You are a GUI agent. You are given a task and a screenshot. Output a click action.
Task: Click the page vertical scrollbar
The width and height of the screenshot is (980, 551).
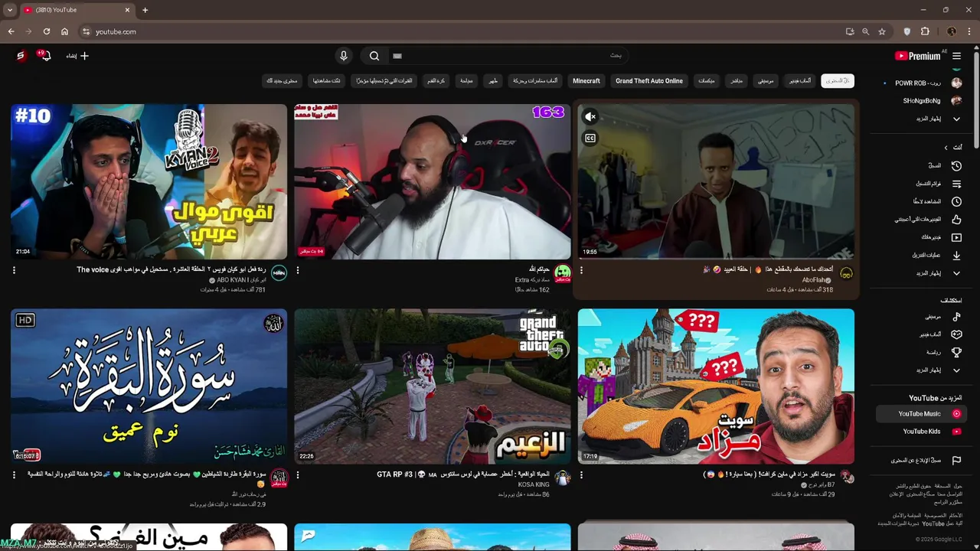coord(975,99)
